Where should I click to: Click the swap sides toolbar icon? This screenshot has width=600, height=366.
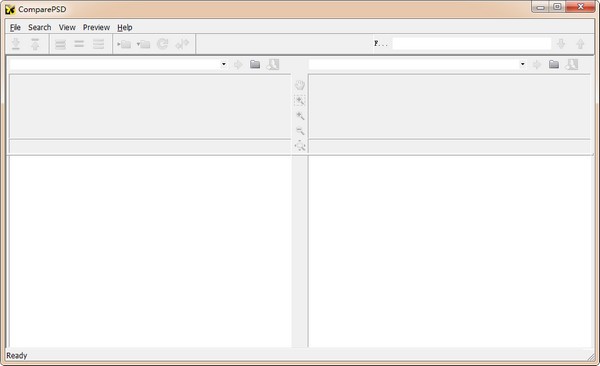click(182, 44)
